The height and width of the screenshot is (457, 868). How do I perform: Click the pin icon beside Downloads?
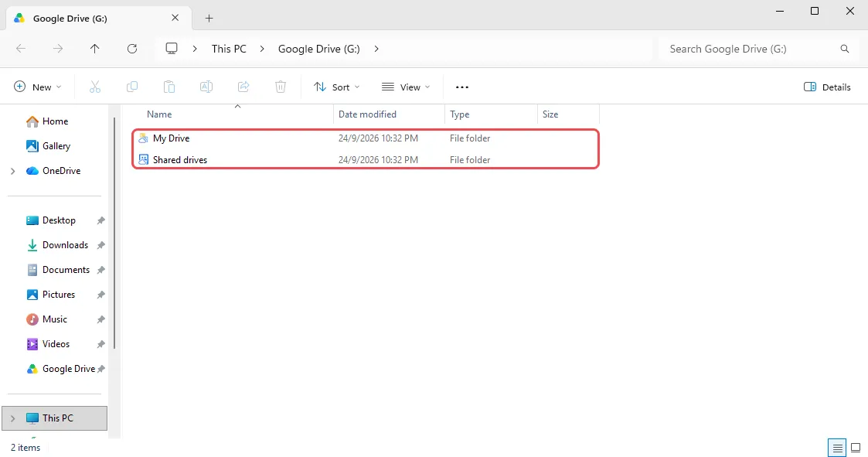100,245
